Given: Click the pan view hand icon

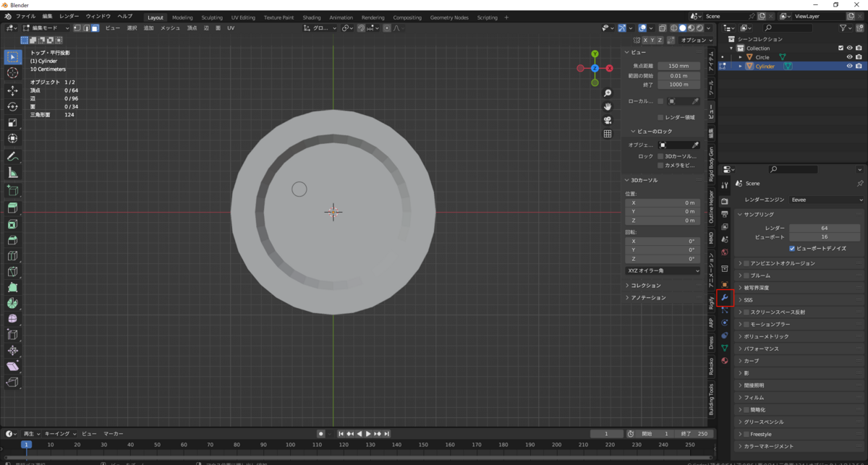Looking at the screenshot, I should pyautogui.click(x=608, y=106).
